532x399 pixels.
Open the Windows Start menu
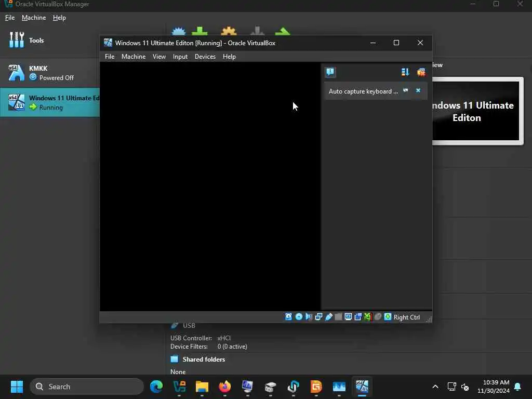pyautogui.click(x=17, y=387)
